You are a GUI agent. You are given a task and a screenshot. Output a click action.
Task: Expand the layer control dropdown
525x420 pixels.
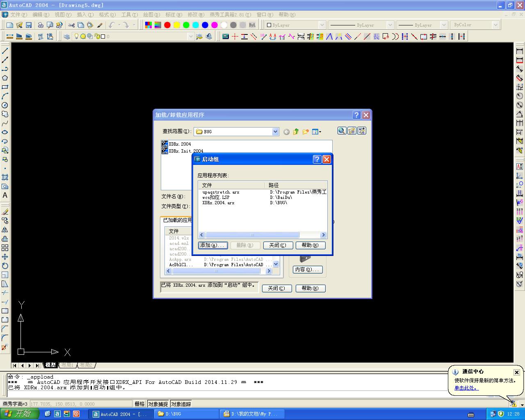(x=191, y=37)
